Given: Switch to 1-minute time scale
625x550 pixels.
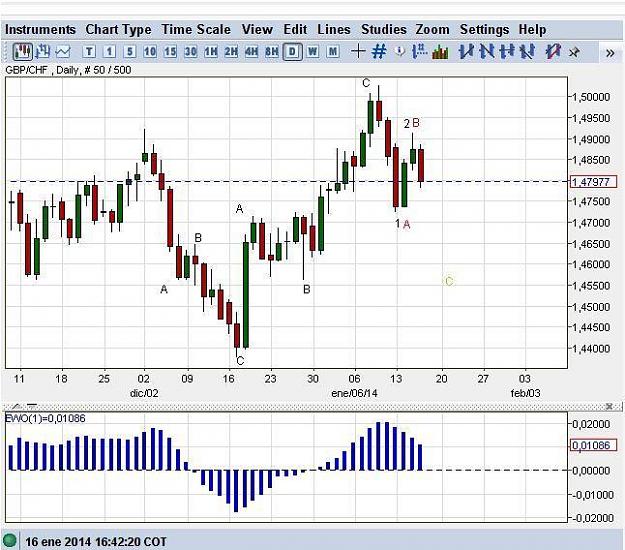Looking at the screenshot, I should point(110,52).
